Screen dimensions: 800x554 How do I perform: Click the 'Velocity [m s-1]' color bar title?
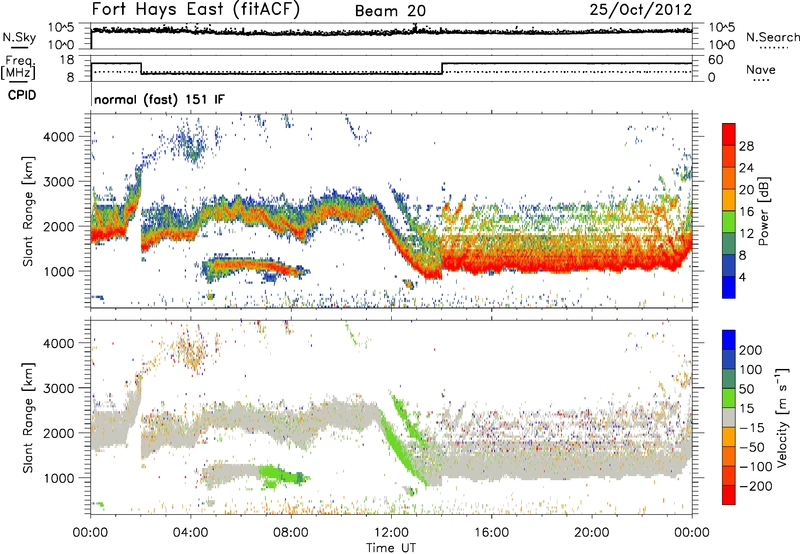pyautogui.click(x=781, y=416)
